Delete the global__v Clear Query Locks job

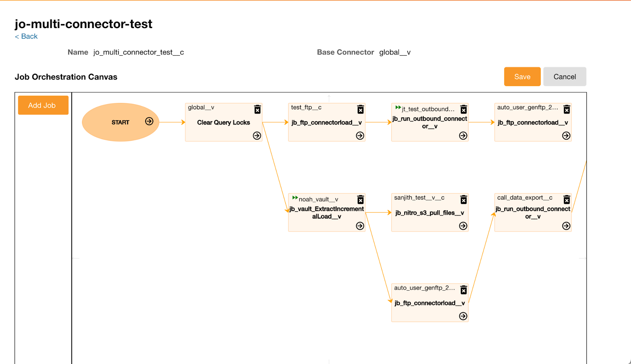[x=258, y=109]
